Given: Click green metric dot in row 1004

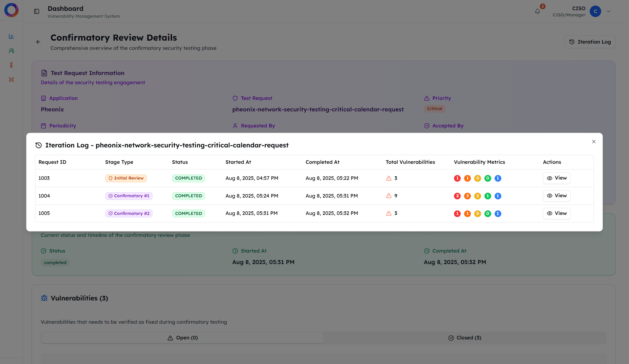Looking at the screenshot, I should [x=488, y=196].
